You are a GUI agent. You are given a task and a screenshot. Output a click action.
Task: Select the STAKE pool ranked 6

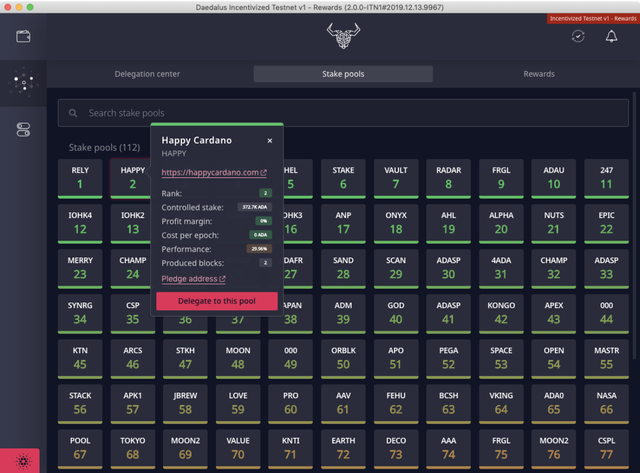pyautogui.click(x=343, y=179)
